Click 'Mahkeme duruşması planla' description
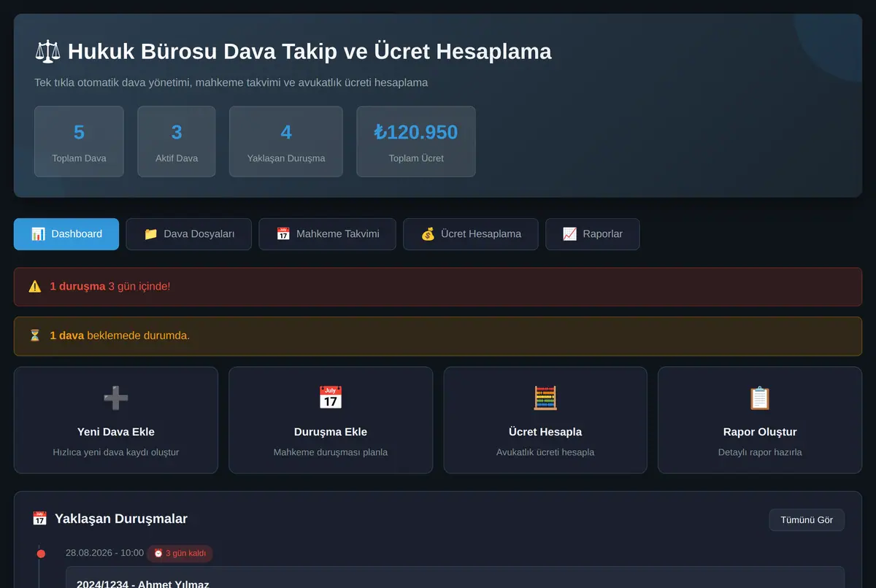The image size is (876, 588). tap(331, 452)
